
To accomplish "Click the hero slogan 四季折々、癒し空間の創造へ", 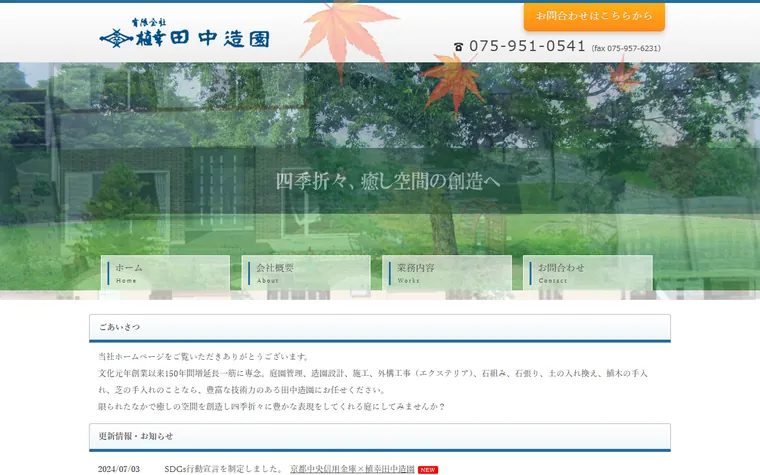I will (x=388, y=181).
